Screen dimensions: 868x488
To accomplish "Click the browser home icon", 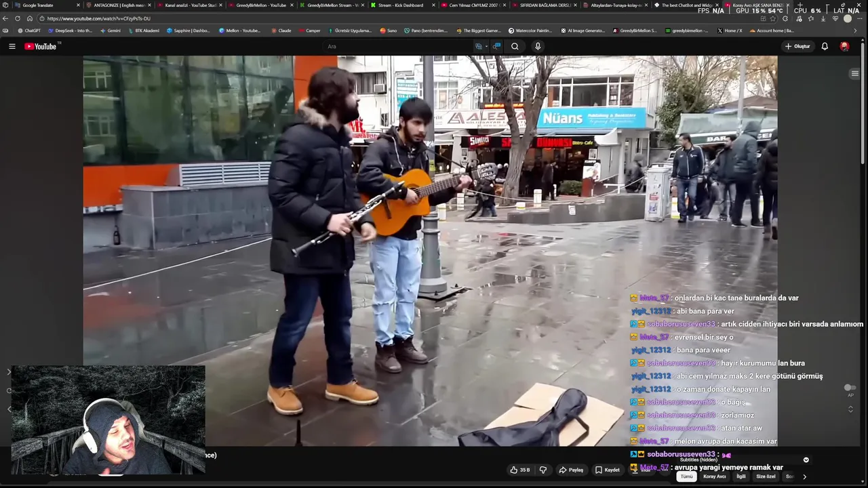I will pyautogui.click(x=29, y=18).
